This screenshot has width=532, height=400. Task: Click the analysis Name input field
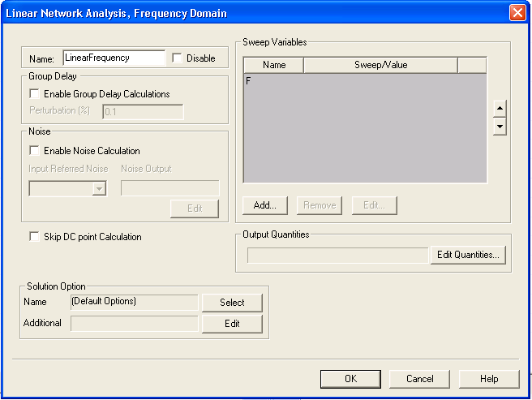[113, 58]
